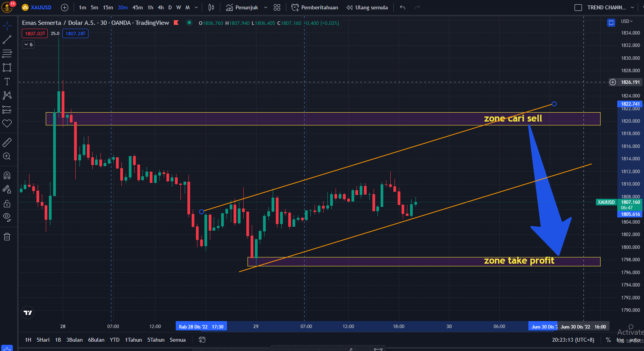Click the plus icon at price 1826.191

pyautogui.click(x=613, y=82)
